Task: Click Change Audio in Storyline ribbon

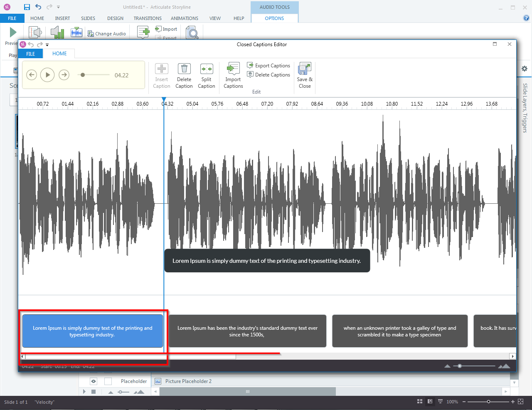Action: [x=106, y=34]
